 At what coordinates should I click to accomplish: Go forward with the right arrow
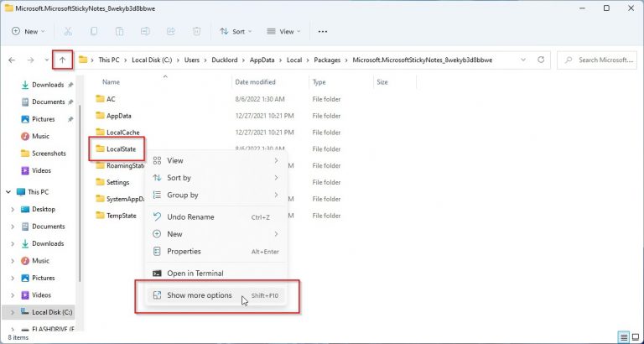pyautogui.click(x=30, y=60)
